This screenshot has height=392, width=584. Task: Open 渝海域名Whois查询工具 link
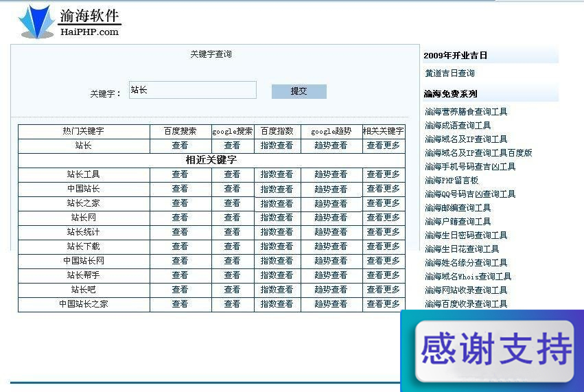468,276
